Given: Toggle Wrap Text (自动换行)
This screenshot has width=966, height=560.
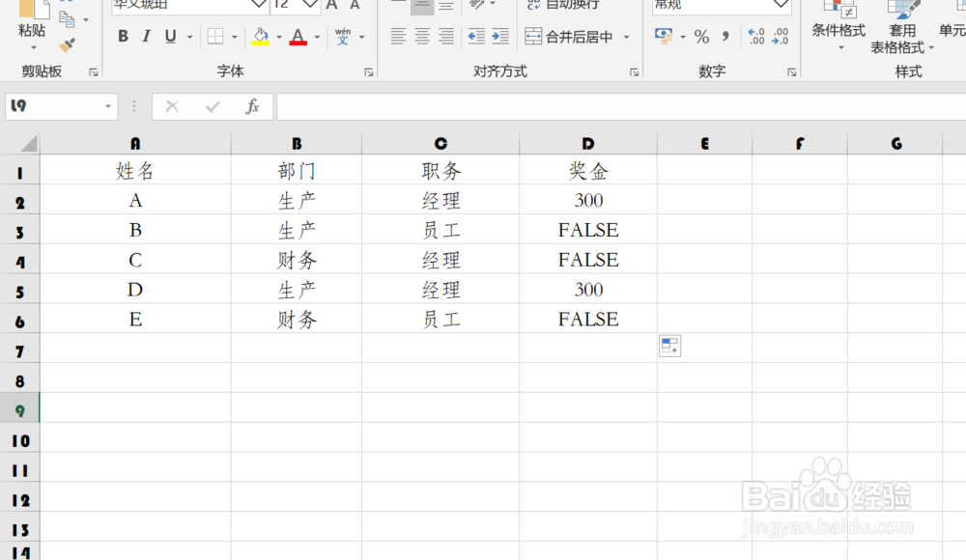Looking at the screenshot, I should (x=562, y=5).
